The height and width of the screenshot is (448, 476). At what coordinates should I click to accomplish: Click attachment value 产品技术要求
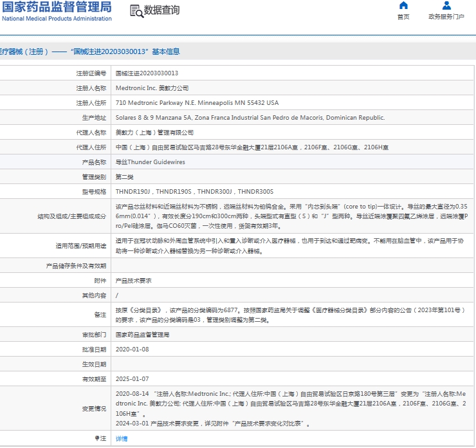133,281
